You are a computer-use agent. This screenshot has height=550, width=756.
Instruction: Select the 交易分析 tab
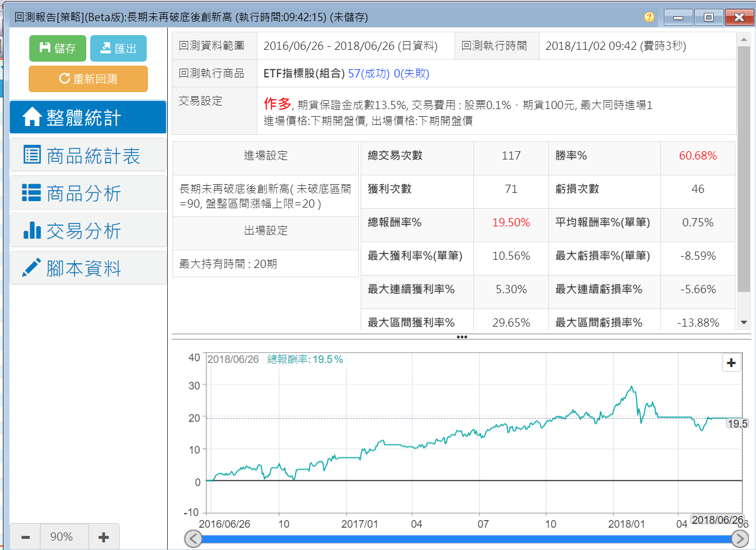point(88,230)
